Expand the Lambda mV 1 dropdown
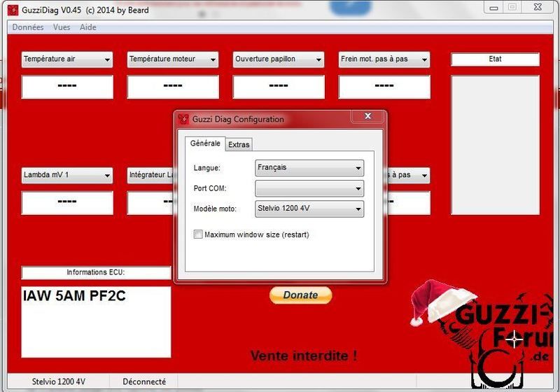560x392 pixels. click(x=67, y=175)
